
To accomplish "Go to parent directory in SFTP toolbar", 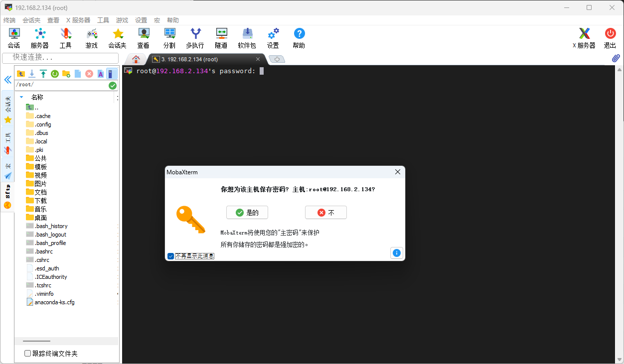I will [x=20, y=74].
